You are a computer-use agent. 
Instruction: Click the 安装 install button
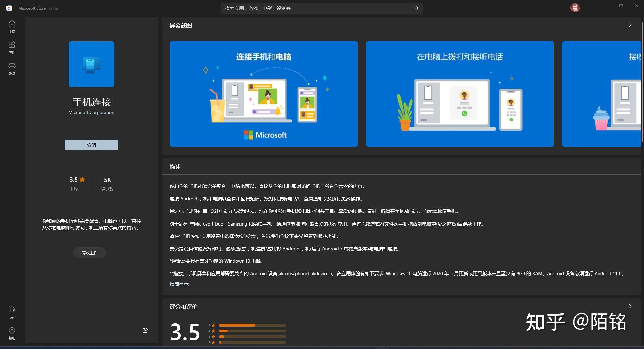91,145
